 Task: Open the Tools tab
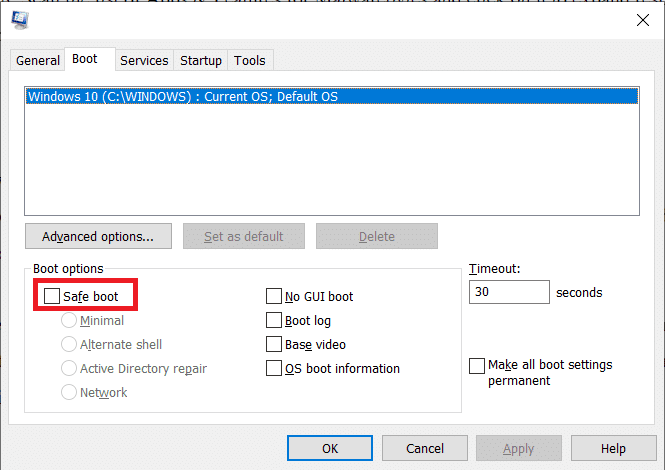(x=250, y=60)
